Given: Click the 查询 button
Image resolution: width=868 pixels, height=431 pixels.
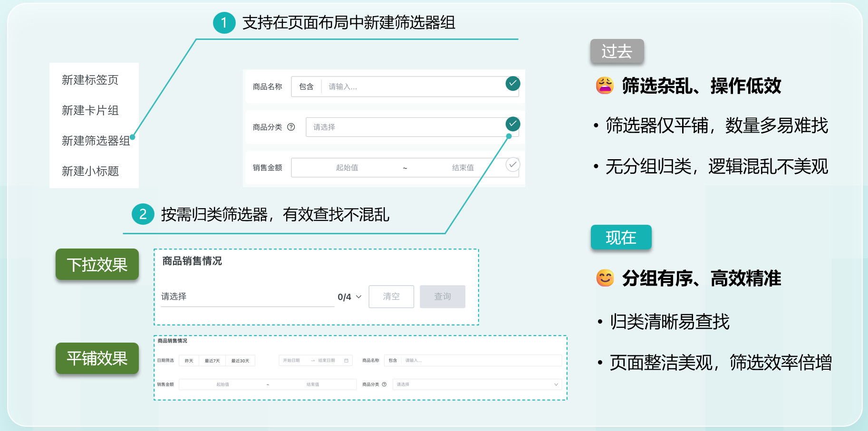Looking at the screenshot, I should (x=442, y=297).
